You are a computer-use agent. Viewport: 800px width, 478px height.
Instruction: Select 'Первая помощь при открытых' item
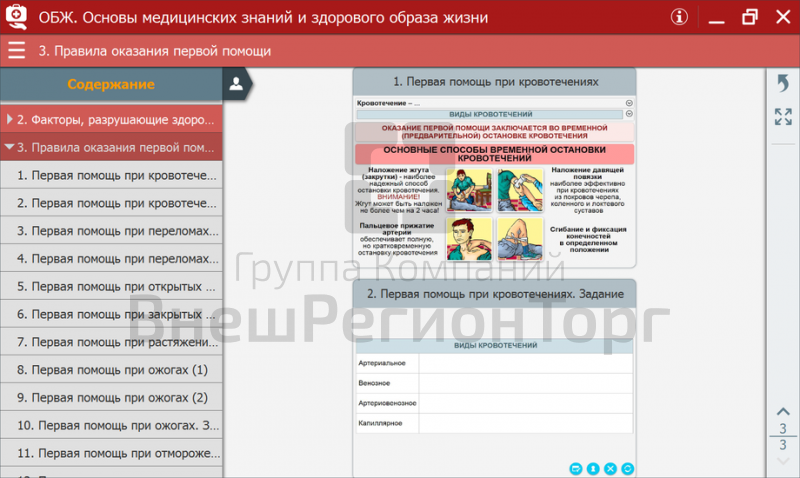pyautogui.click(x=112, y=286)
